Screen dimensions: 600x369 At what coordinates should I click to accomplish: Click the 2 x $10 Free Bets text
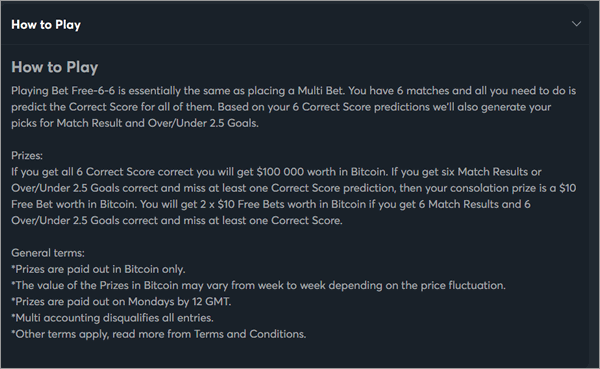tap(242, 204)
